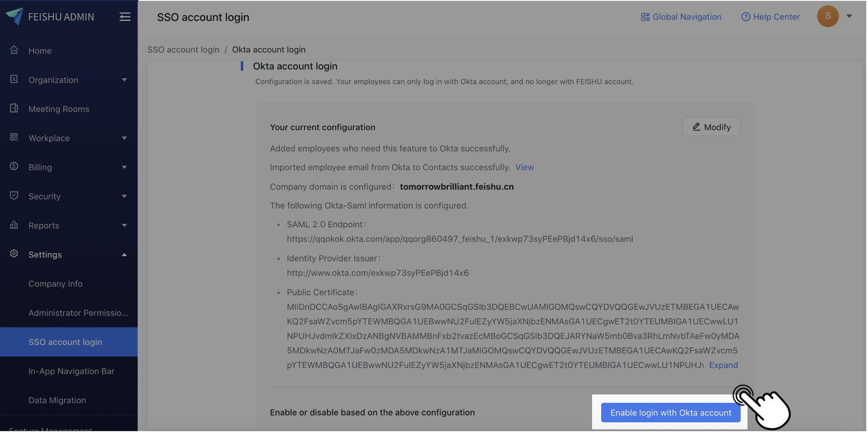This screenshot has width=868, height=432.
Task: Click the Global Navigation icon
Action: (645, 17)
